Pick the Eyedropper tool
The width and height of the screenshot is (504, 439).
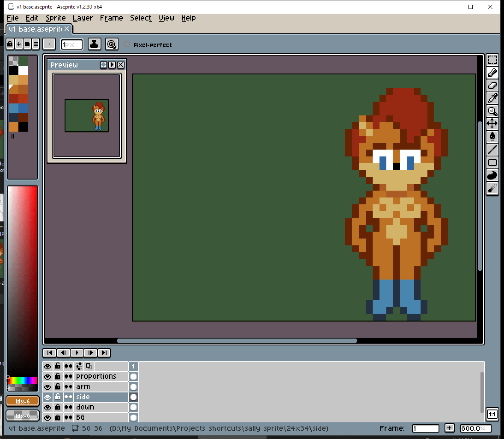point(492,98)
